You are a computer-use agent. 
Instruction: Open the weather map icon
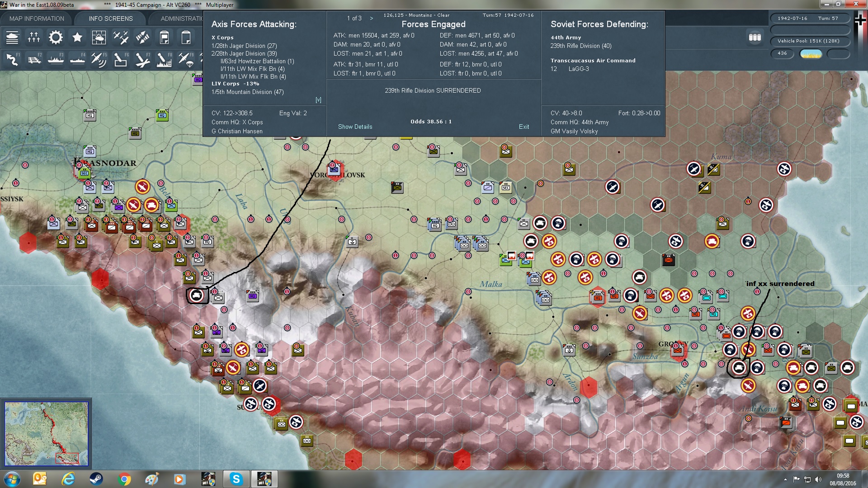(99, 38)
